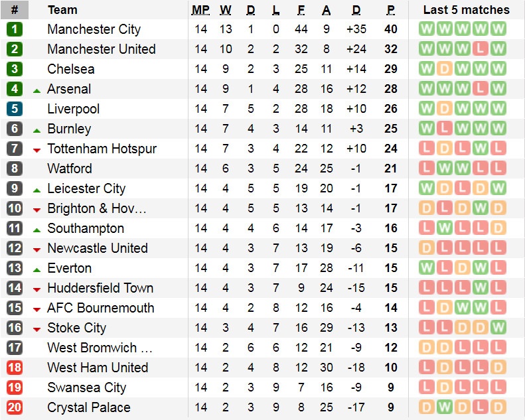Click the red down arrow beside Tottenham Hotspur

pos(37,149)
